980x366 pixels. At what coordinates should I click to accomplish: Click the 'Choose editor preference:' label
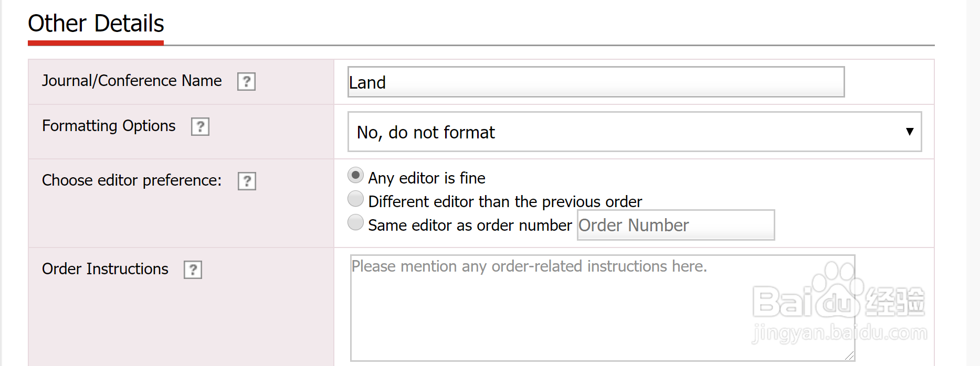click(x=132, y=180)
